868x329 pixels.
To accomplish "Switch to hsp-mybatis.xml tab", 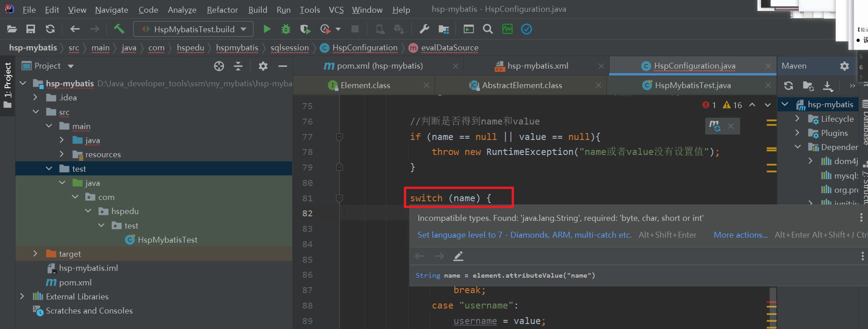I will coord(538,66).
